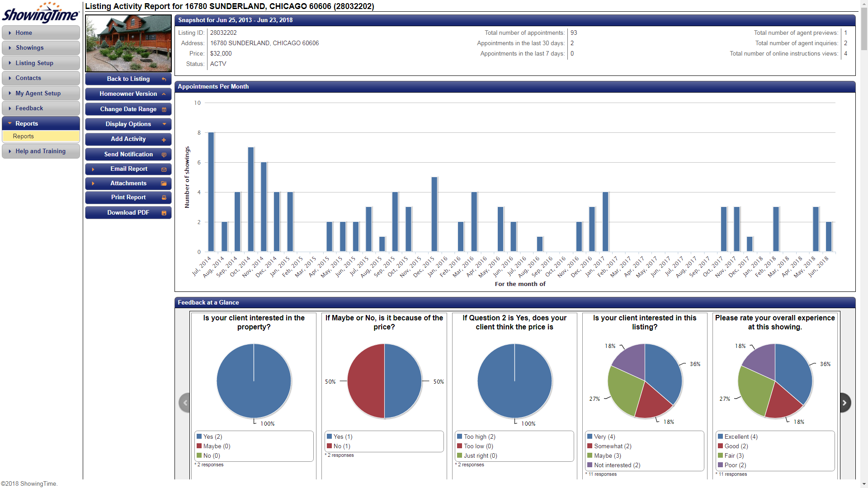The width and height of the screenshot is (868, 488).
Task: Click the printer icon on Print Report
Action: point(164,197)
